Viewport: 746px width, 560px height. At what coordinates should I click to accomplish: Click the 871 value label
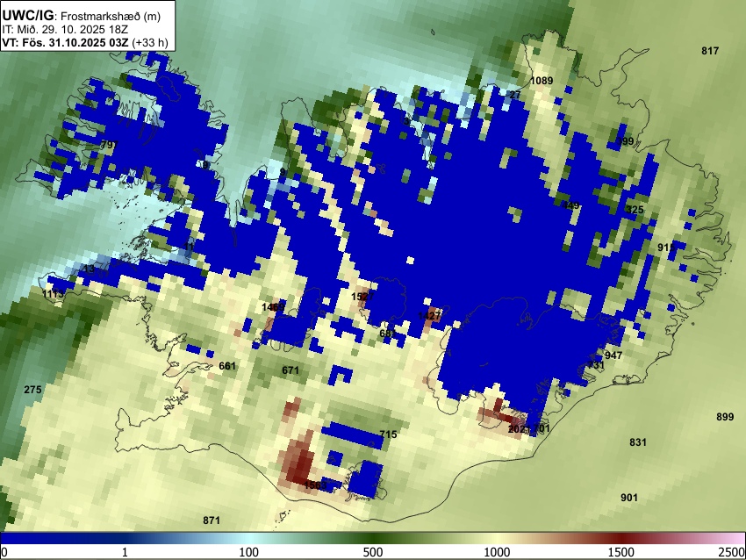[x=212, y=521]
